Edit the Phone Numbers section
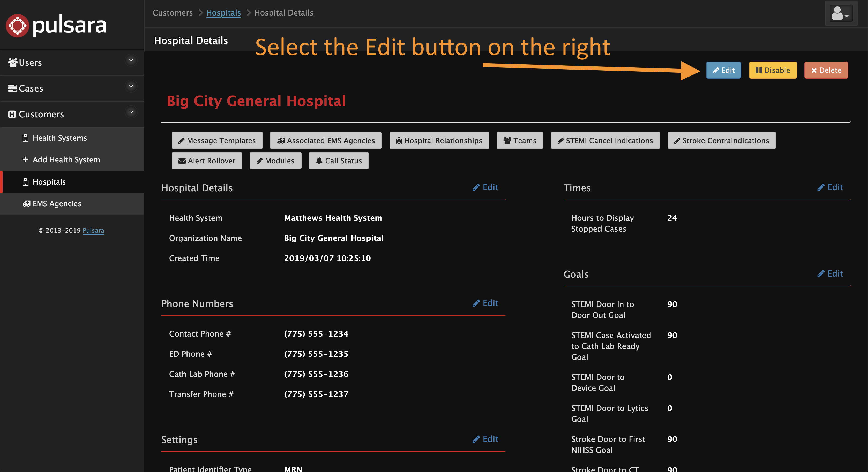 (x=485, y=303)
